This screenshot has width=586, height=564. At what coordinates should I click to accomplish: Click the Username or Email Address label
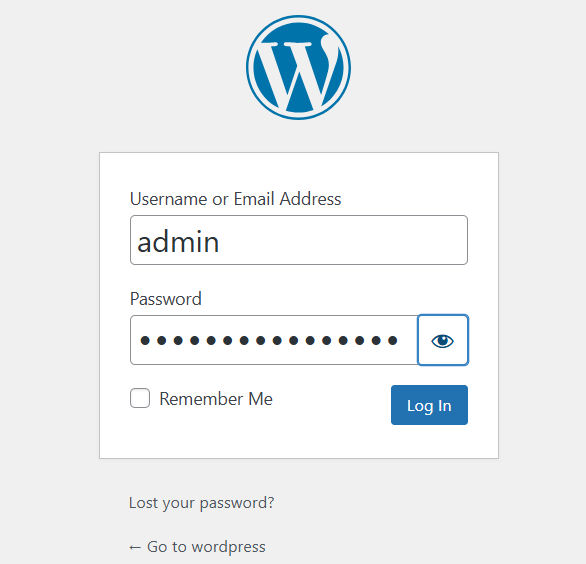click(x=235, y=199)
